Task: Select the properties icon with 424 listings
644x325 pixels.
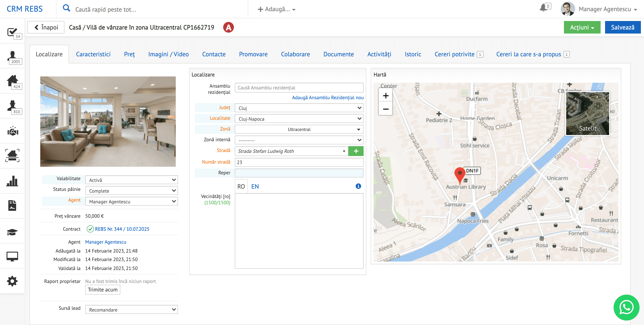Action: [12, 80]
